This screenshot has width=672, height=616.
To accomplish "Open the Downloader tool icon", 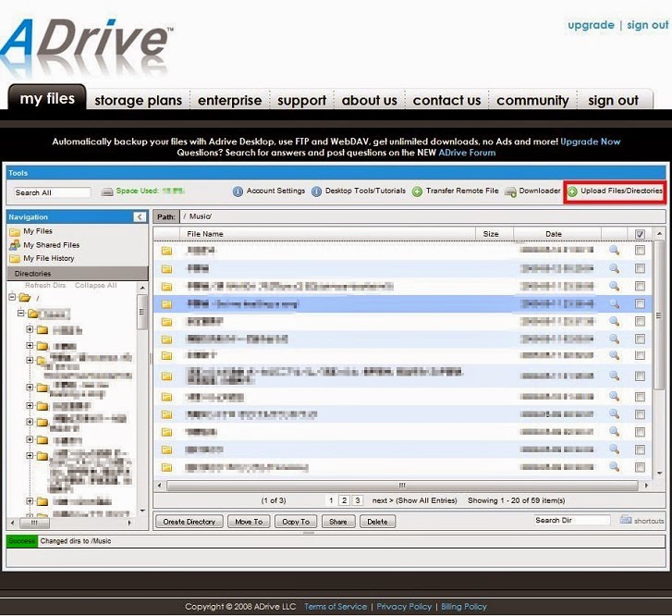I will [510, 191].
